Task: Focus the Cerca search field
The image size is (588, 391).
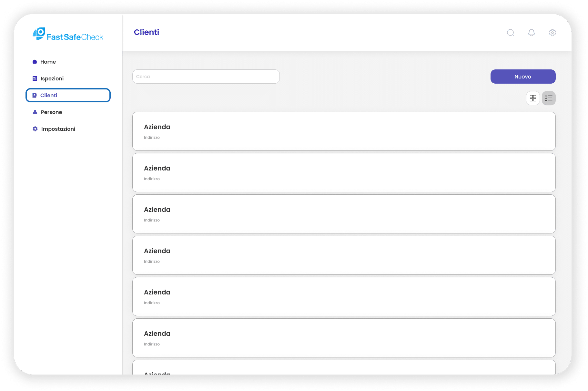Action: [206, 77]
